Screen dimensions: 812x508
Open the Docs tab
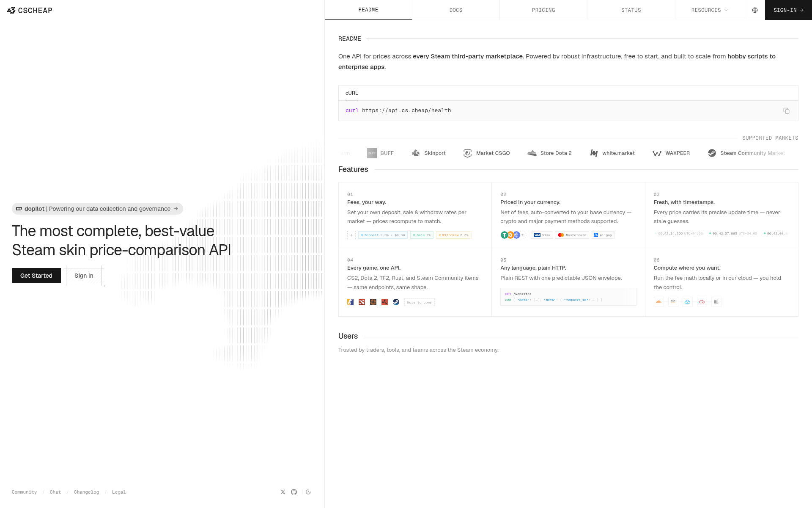pyautogui.click(x=456, y=10)
